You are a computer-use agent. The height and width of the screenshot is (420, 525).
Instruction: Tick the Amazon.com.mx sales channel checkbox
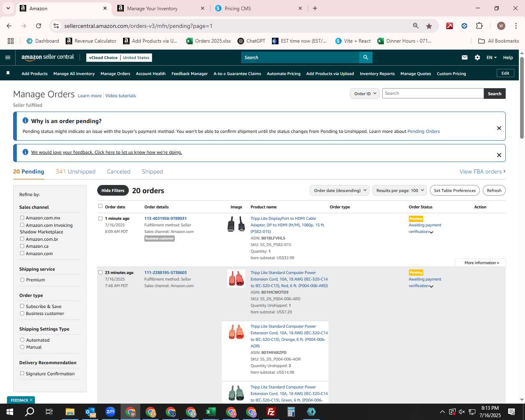[22, 218]
